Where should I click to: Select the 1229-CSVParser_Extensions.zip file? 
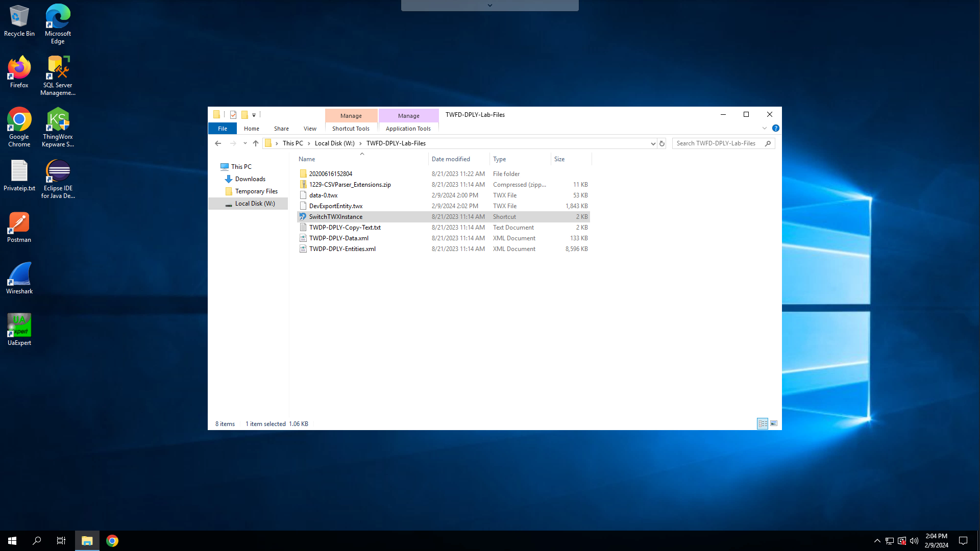click(x=443, y=185)
